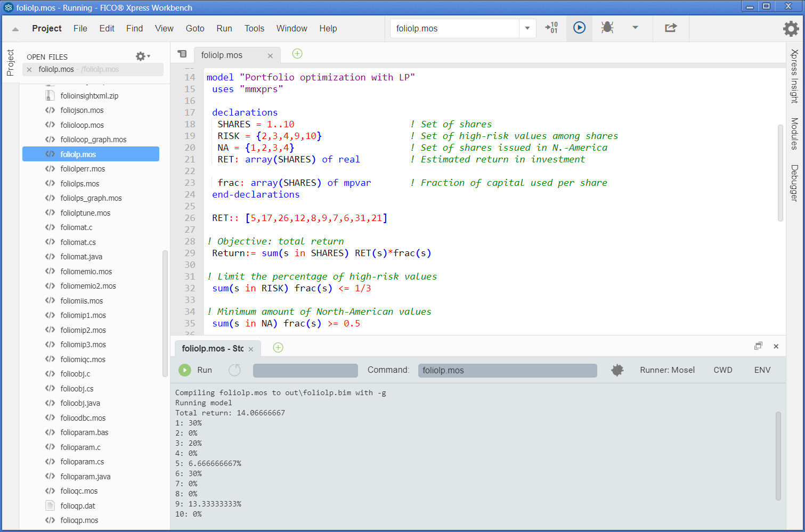This screenshot has height=532, width=805.
Task: Add a new console tab using plus icon
Action: (278, 347)
